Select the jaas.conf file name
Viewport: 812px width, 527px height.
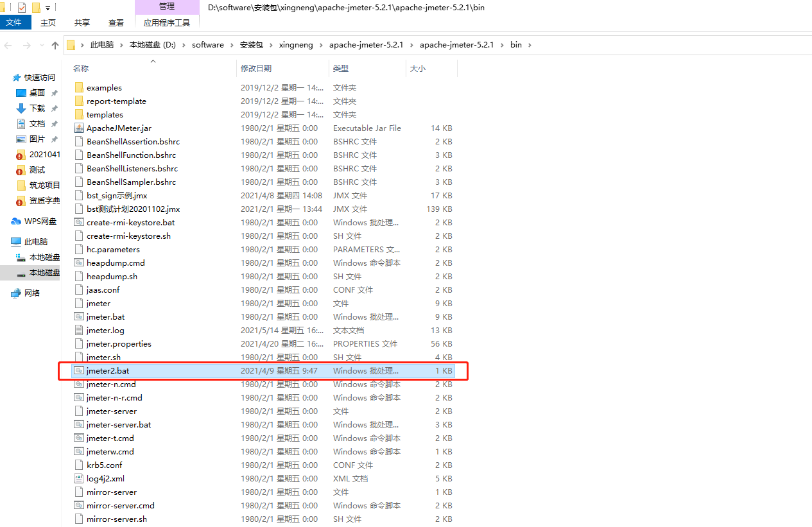click(103, 289)
